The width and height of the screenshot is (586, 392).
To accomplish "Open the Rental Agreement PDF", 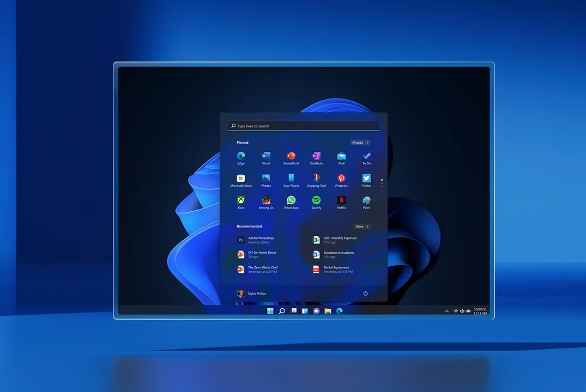I will (333, 269).
